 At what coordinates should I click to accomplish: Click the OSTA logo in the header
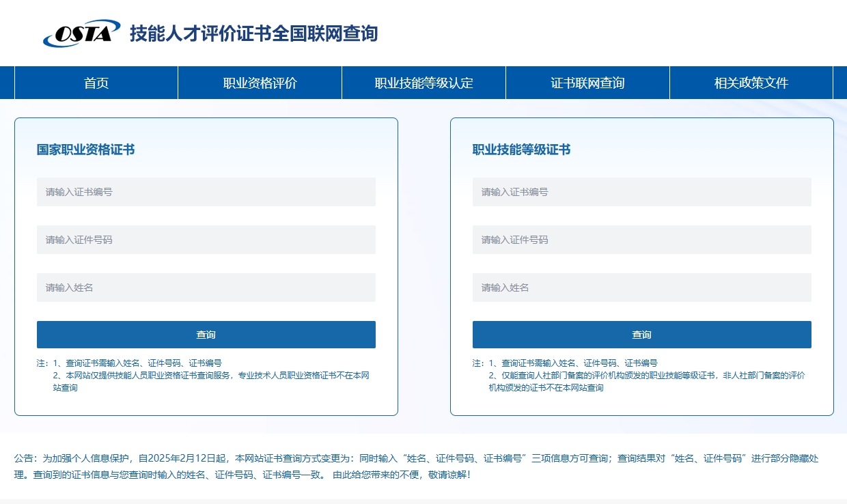(x=82, y=33)
